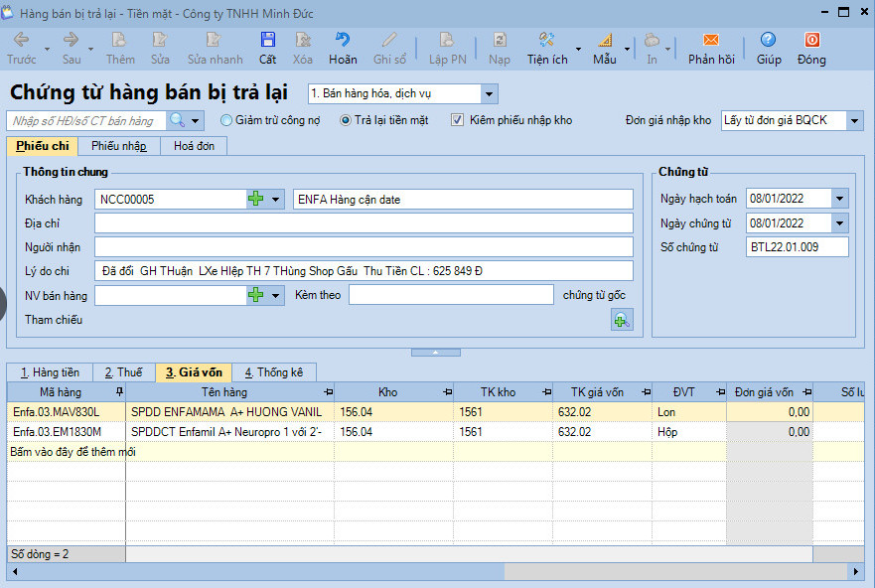This screenshot has height=588, width=875.
Task: Open Ngày chứng từ date picker
Action: point(840,223)
